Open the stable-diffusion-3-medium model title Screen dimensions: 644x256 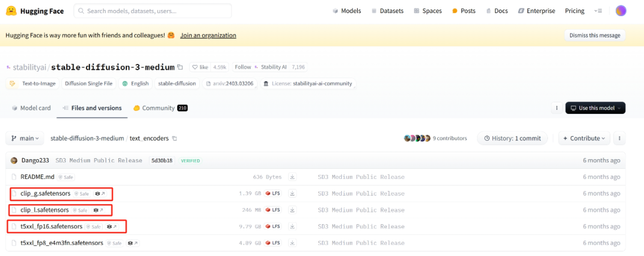coord(113,67)
